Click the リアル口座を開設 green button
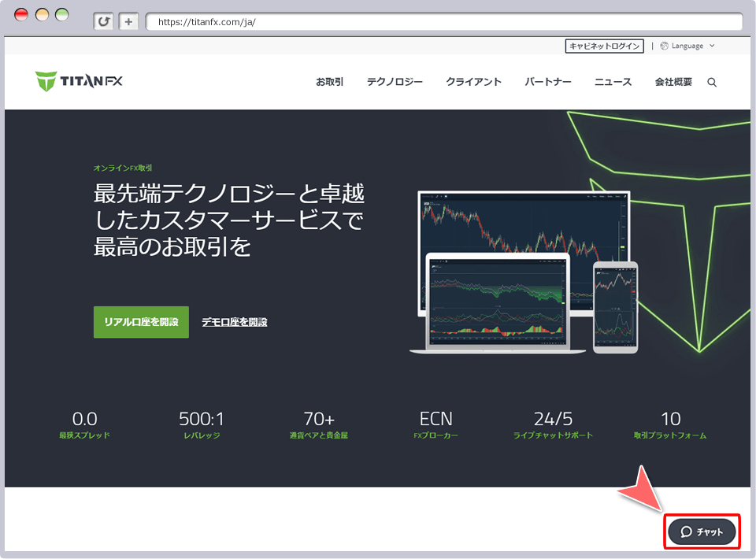 [141, 322]
